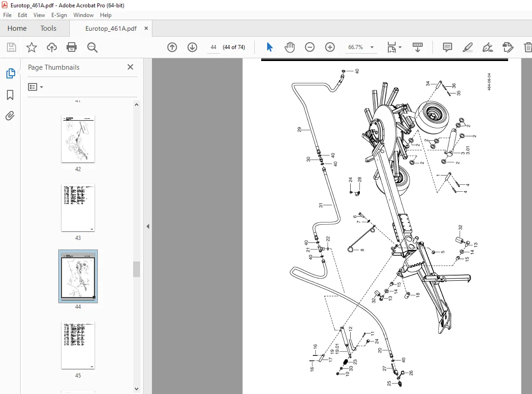The height and width of the screenshot is (394, 532).
Task: Click the 'Page Thumbnails' panel title
Action: pyautogui.click(x=54, y=67)
